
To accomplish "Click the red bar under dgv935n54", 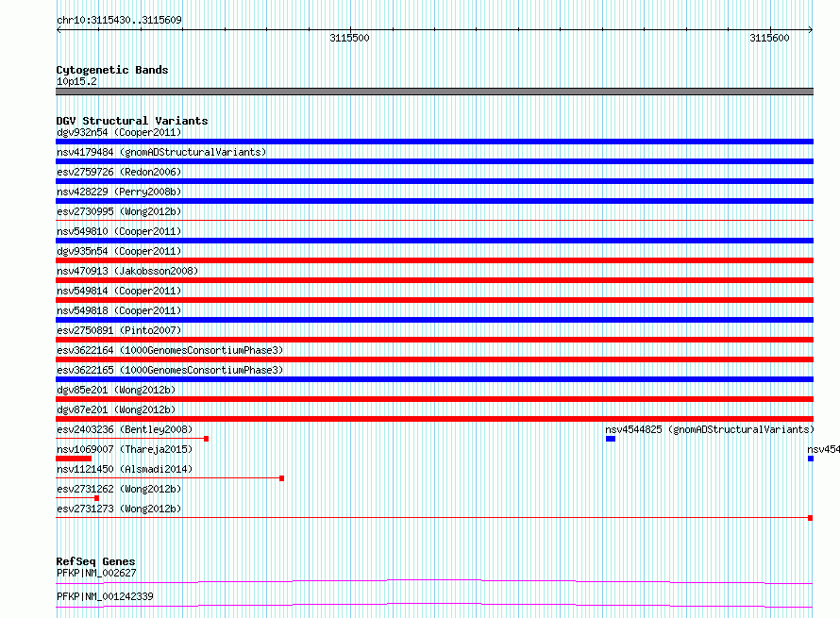I will pyautogui.click(x=434, y=260).
